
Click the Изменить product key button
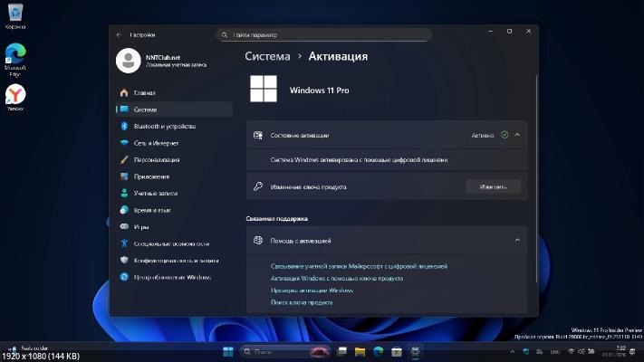[x=493, y=186]
